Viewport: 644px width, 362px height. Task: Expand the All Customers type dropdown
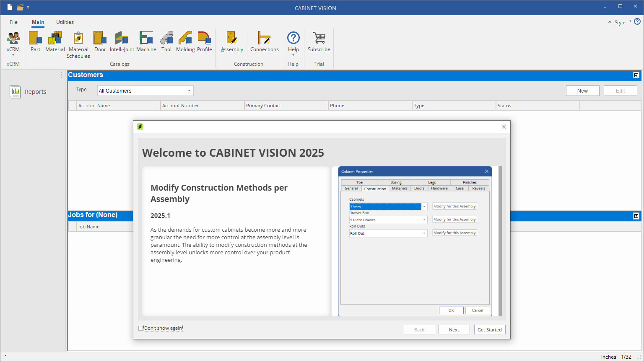tap(190, 90)
